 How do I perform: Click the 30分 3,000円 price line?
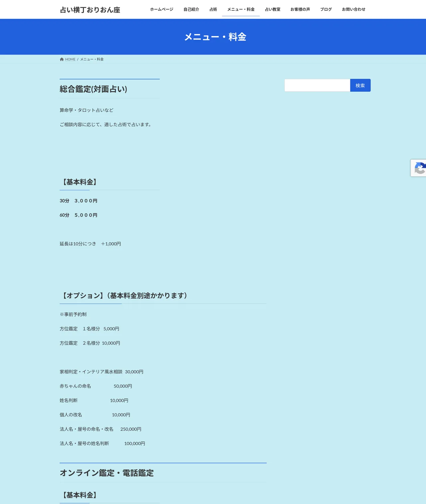[79, 201]
